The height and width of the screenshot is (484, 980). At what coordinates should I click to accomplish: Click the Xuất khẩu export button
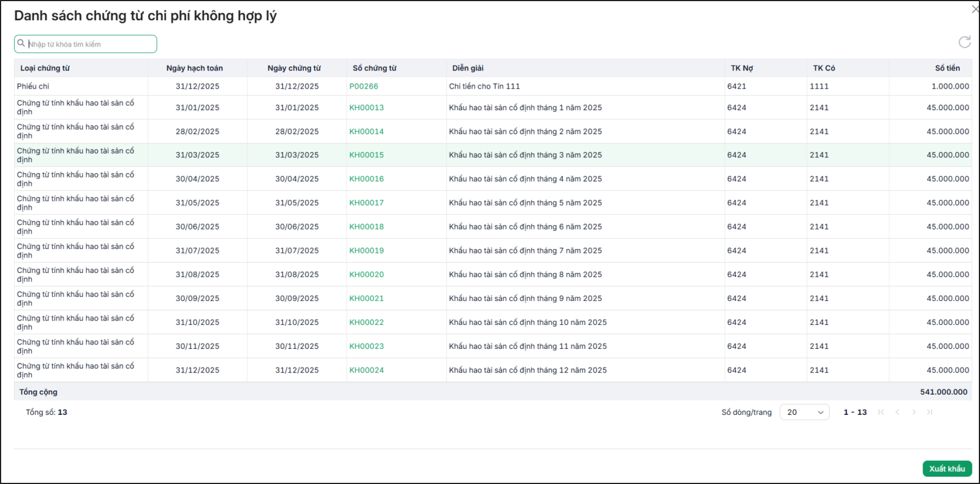(947, 469)
